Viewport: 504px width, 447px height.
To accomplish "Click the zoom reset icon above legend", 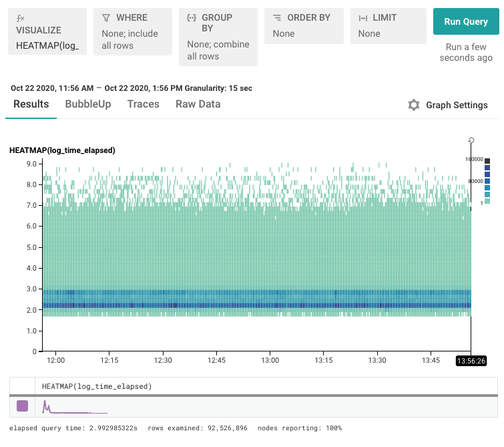I will click(471, 140).
